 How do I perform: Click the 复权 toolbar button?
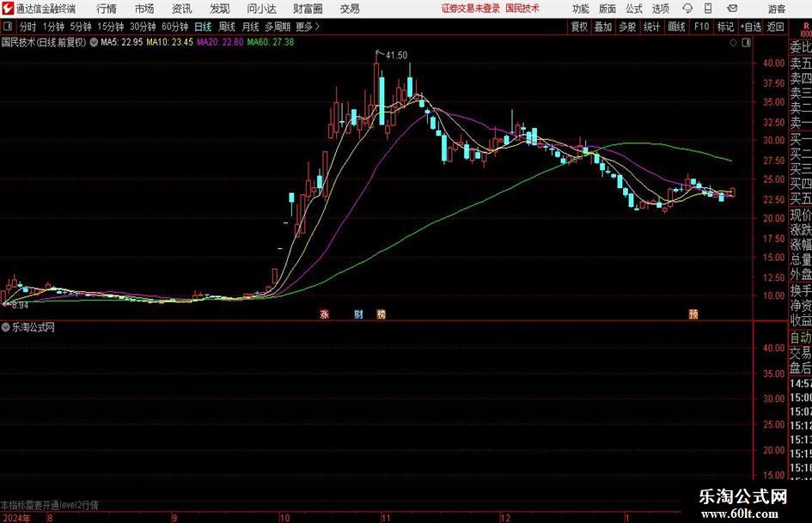coord(579,27)
